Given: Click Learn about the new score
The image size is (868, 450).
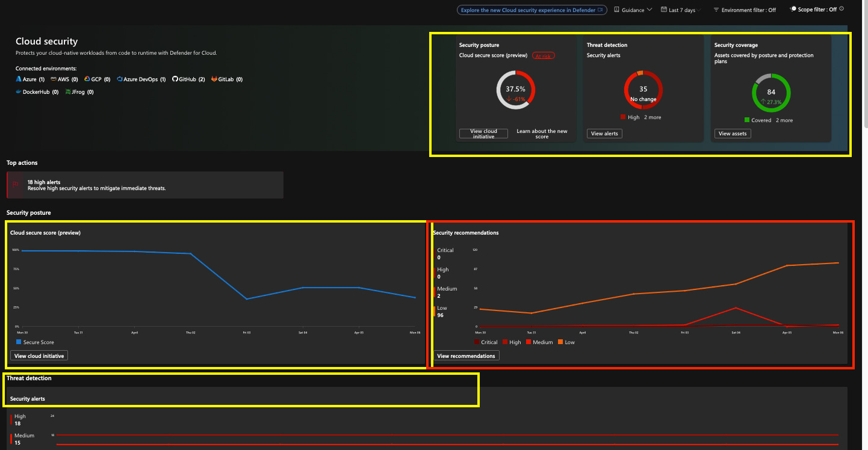Looking at the screenshot, I should [542, 134].
